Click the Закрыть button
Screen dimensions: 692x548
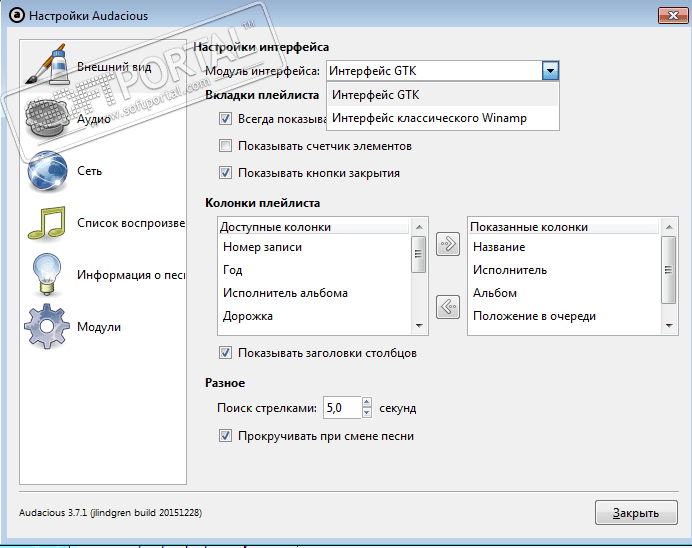tap(636, 513)
